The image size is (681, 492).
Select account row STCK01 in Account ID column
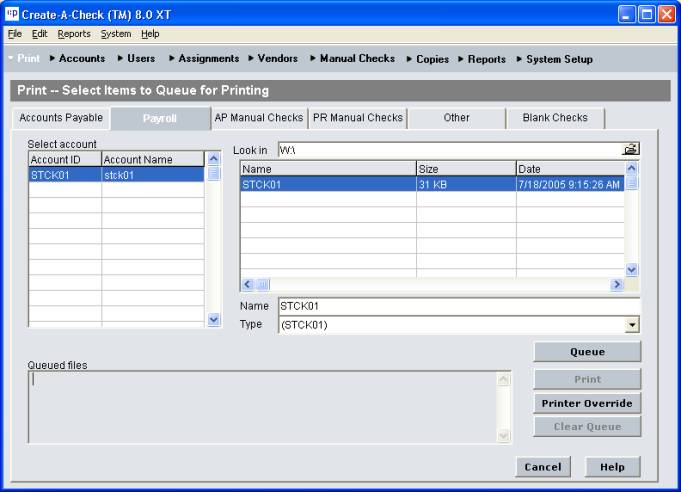65,175
